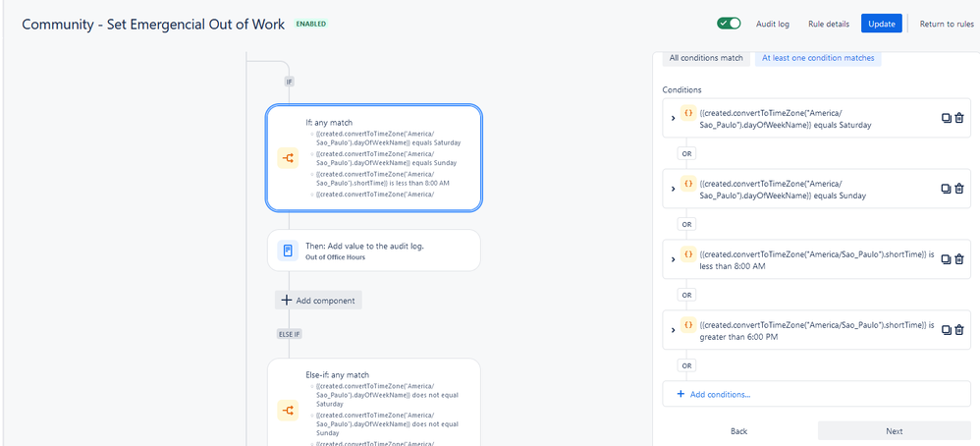Image resolution: width=980 pixels, height=446 pixels.
Task: Select All conditions match option
Action: coord(706,58)
